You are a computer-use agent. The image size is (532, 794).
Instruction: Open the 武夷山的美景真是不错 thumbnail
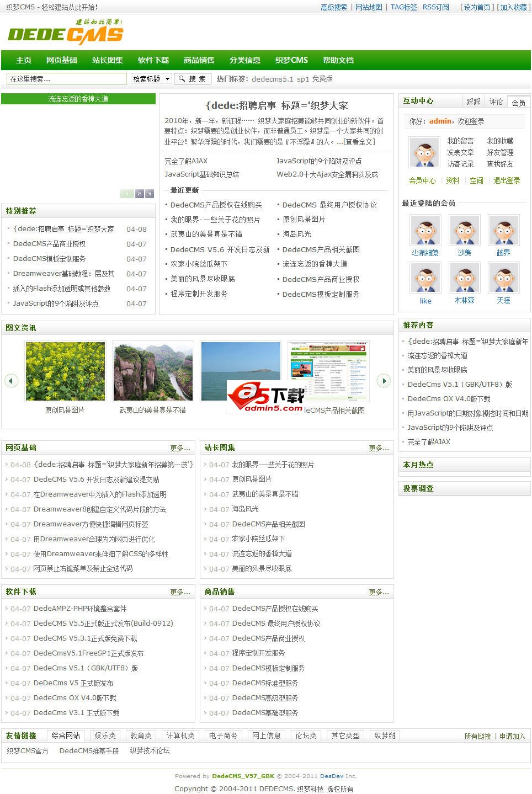(x=153, y=371)
